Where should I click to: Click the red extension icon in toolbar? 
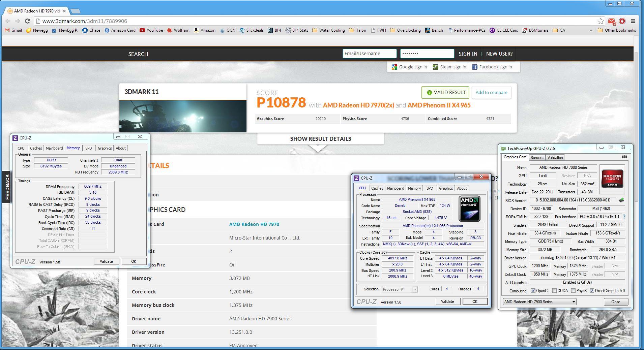[x=622, y=21]
